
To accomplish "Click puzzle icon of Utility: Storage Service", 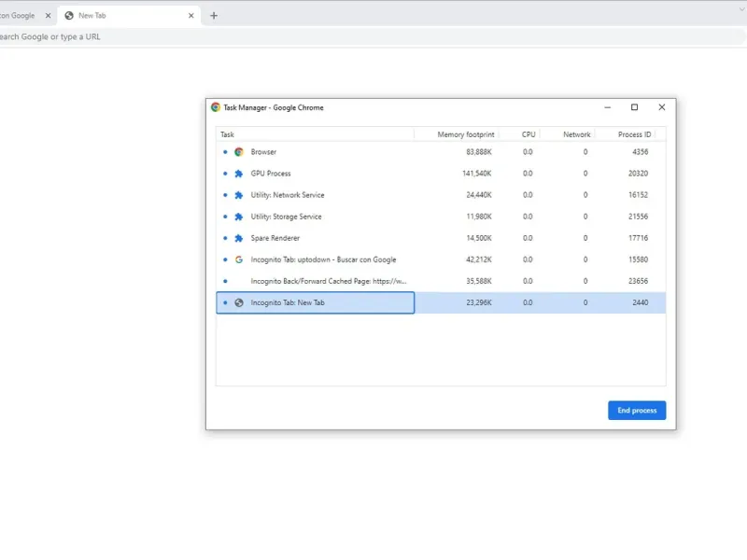I will pos(239,217).
